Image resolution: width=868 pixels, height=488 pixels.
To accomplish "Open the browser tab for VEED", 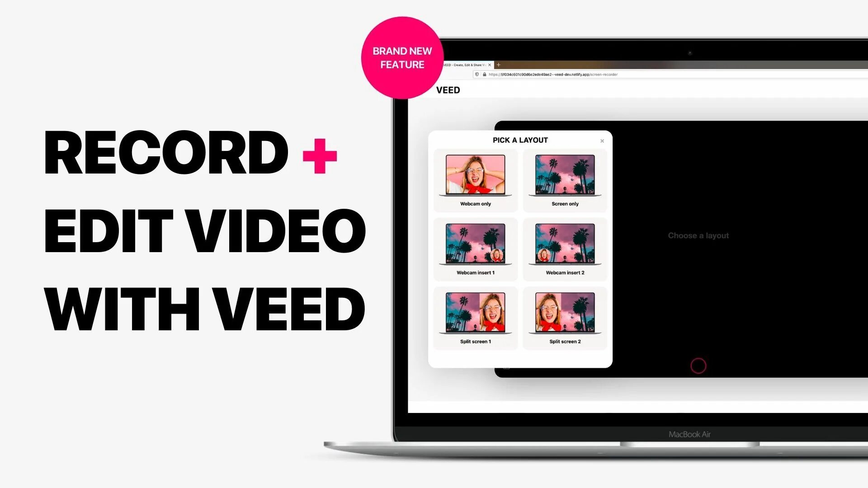I will coord(462,64).
